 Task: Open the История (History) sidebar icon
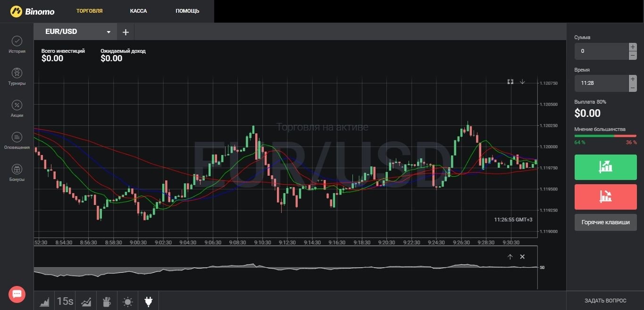pos(17,41)
